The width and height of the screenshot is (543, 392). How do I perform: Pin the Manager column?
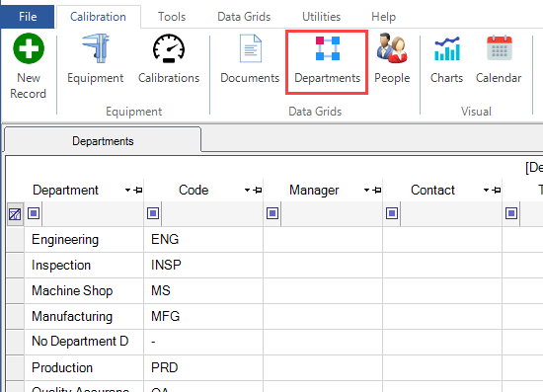click(377, 191)
